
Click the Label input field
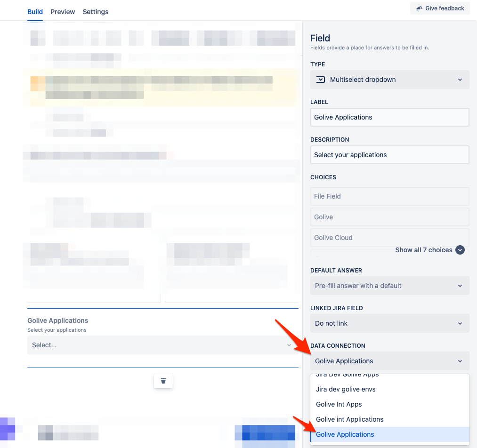point(389,117)
